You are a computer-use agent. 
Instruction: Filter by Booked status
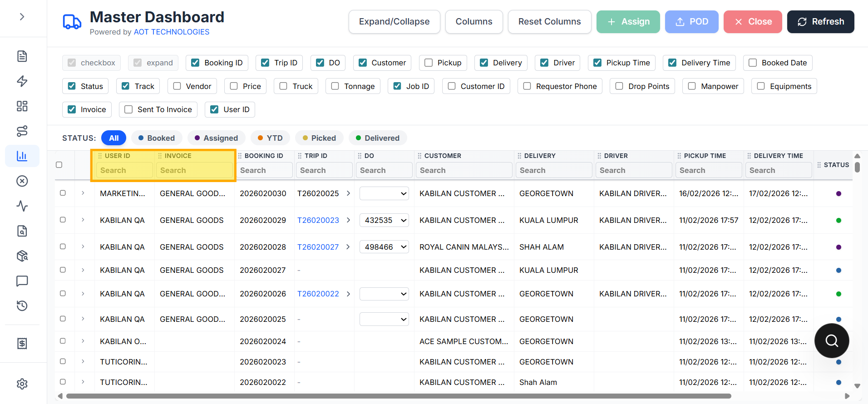point(157,138)
